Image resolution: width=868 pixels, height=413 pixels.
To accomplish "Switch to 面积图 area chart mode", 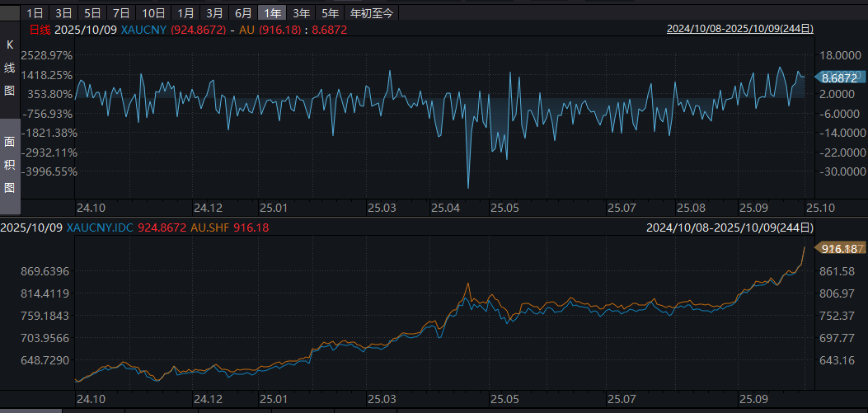I will pos(10,164).
